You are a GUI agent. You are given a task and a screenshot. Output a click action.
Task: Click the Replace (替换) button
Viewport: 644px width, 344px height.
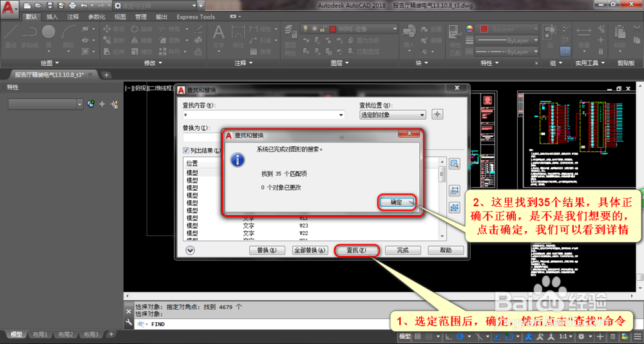[267, 251]
